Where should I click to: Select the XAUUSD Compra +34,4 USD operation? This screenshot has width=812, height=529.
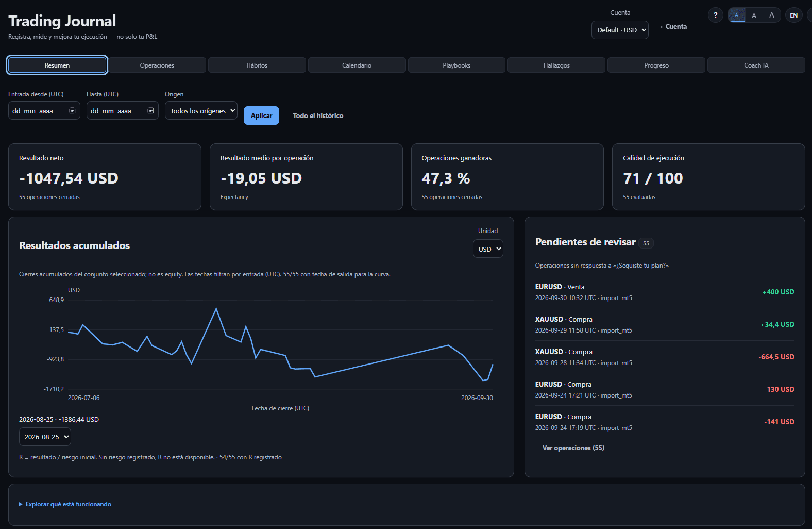click(x=665, y=324)
